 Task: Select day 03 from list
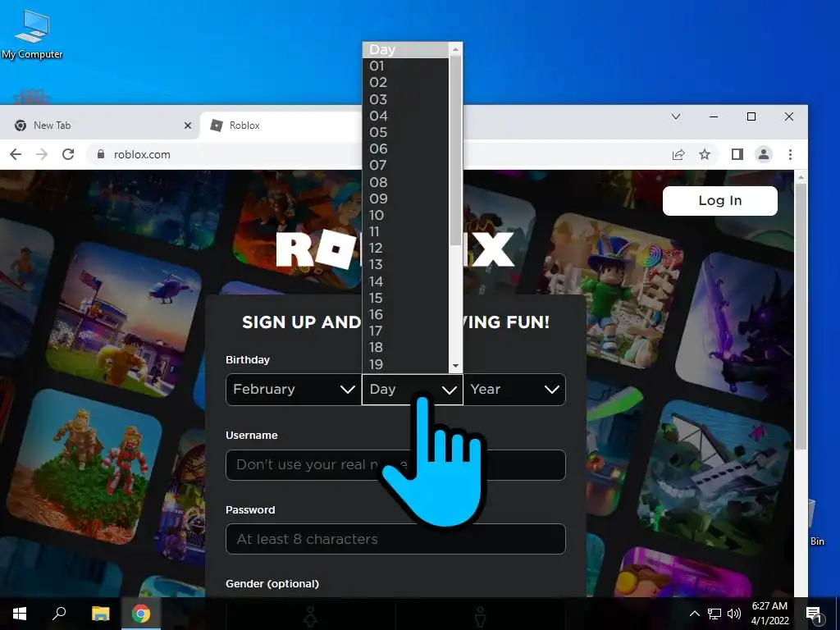click(x=405, y=99)
